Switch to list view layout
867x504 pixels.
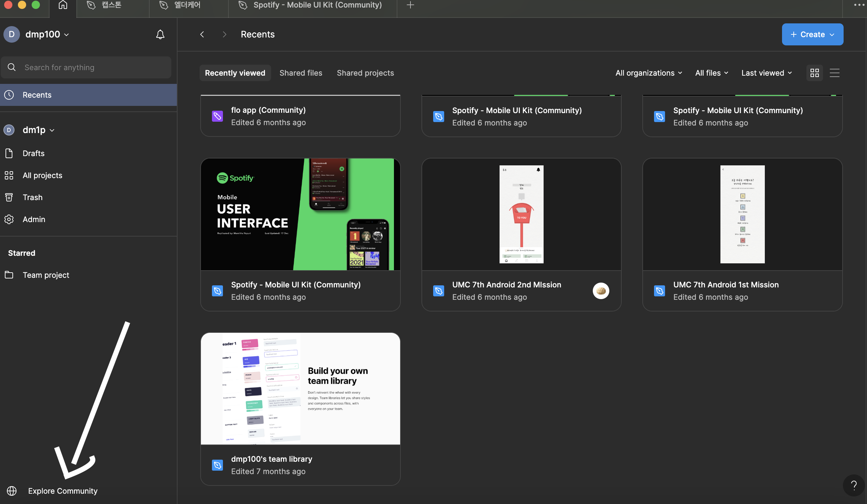pyautogui.click(x=834, y=73)
